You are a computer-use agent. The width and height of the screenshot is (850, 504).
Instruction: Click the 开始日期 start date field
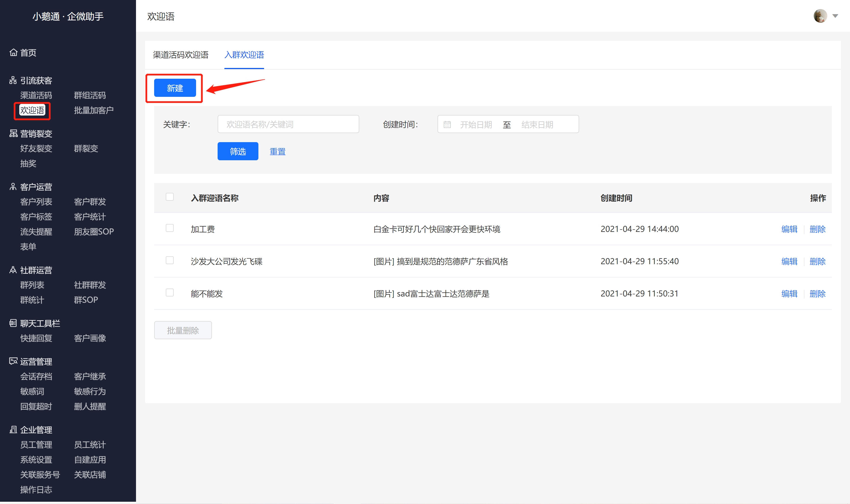[x=476, y=125]
